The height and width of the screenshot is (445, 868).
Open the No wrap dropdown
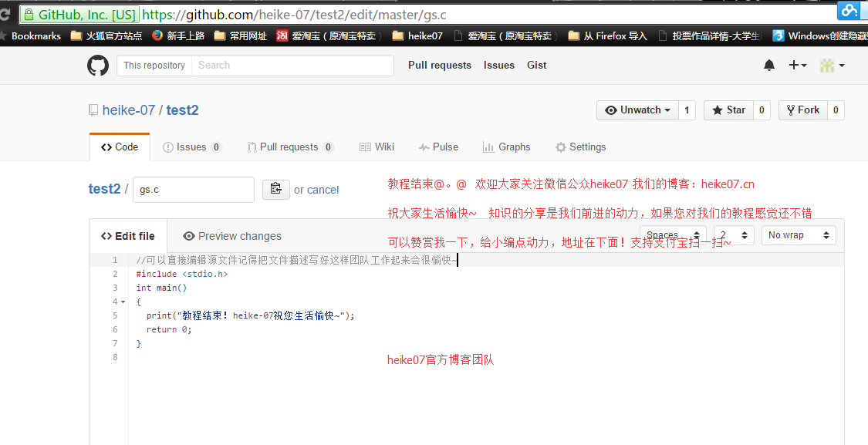pyautogui.click(x=799, y=235)
